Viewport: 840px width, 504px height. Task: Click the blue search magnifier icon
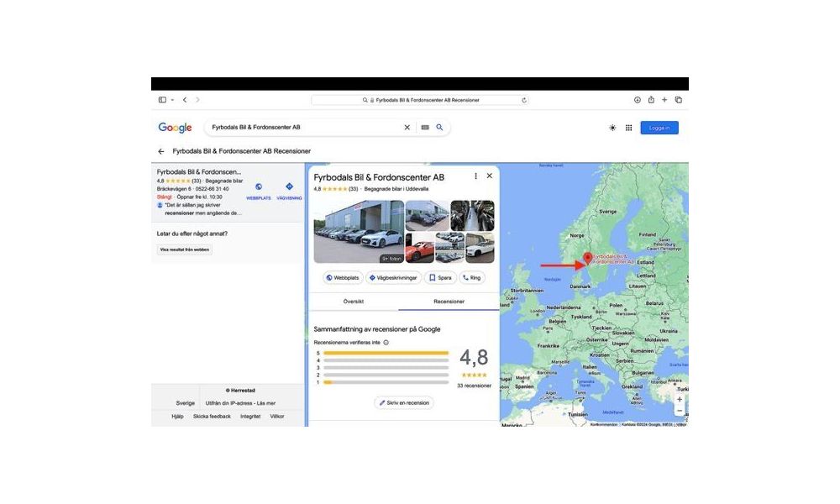(x=439, y=128)
